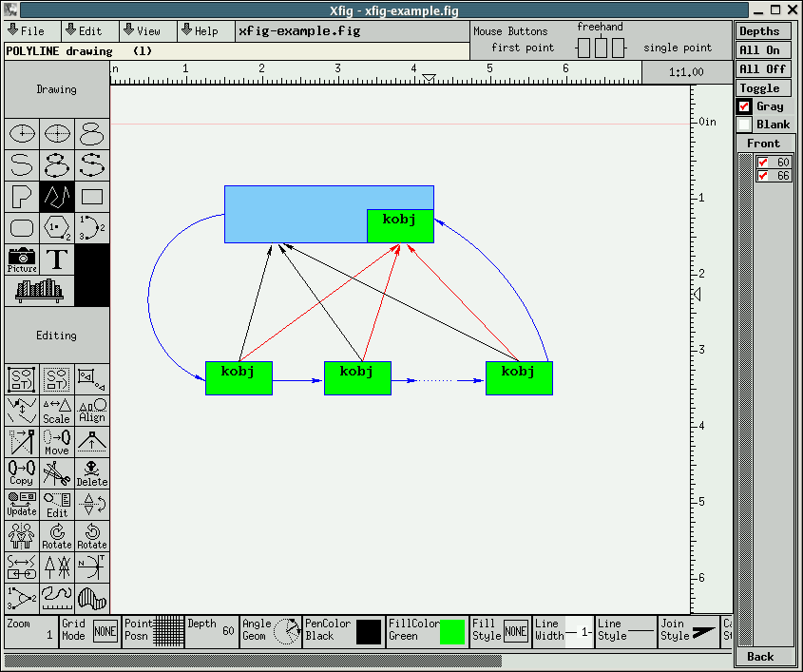Toggle the Blank depth checkbox

[745, 125]
